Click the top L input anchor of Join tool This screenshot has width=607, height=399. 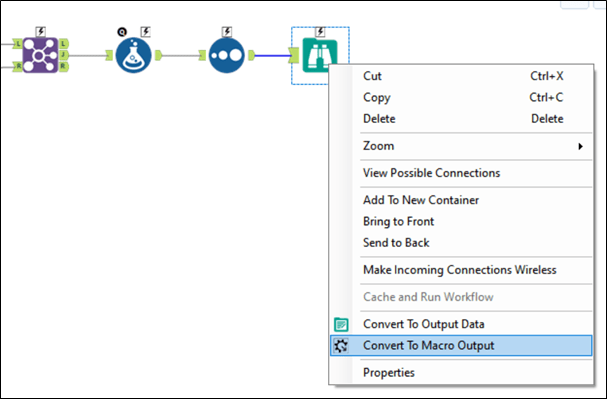[x=17, y=44]
